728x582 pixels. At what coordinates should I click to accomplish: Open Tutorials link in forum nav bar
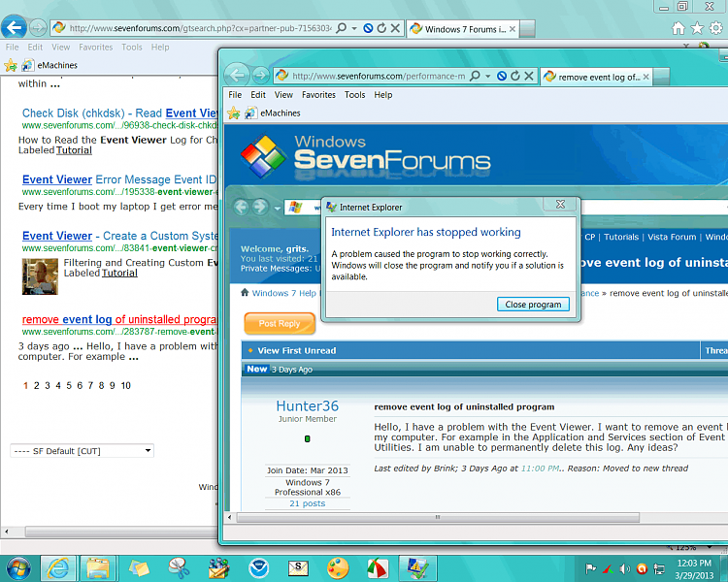pyautogui.click(x=621, y=237)
